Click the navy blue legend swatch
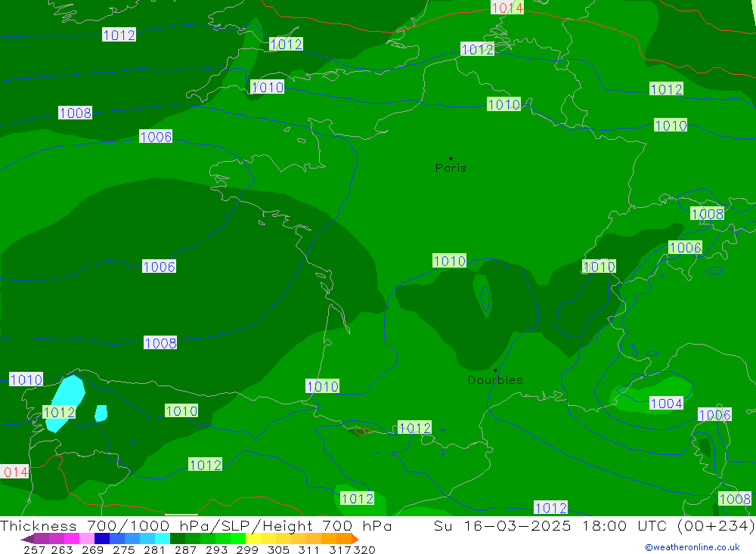This screenshot has width=756, height=554. coord(102,539)
